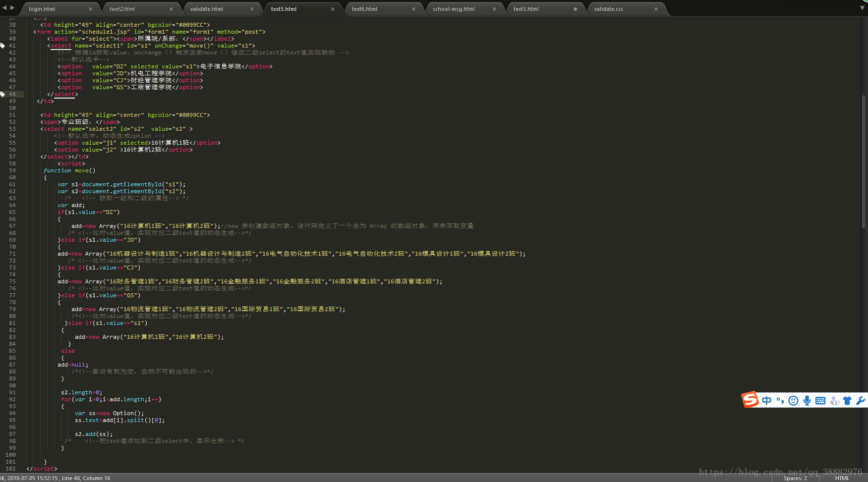
Task: Close the twxt2.html tab
Action: pyautogui.click(x=171, y=9)
